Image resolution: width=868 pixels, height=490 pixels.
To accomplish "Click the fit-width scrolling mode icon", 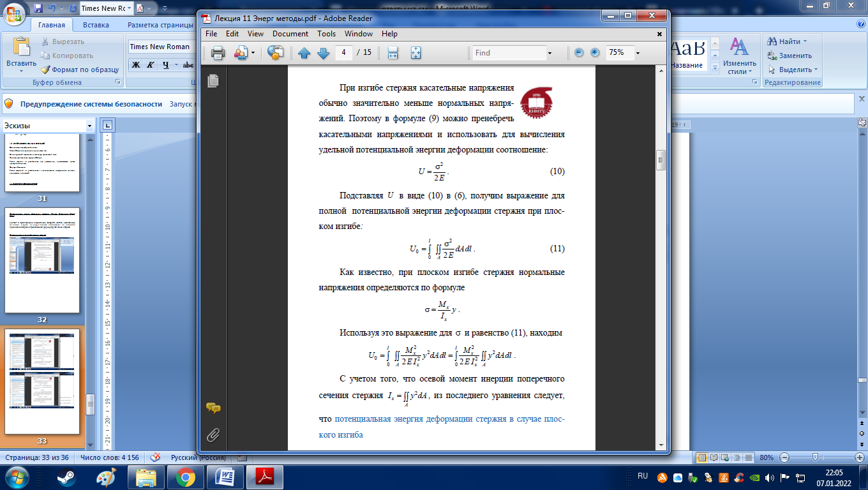I will click(393, 53).
